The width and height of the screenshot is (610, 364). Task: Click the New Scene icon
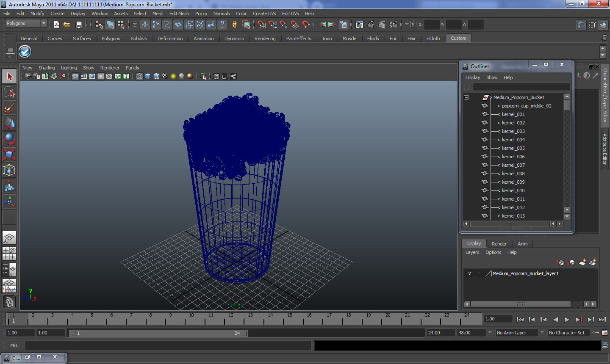56,25
